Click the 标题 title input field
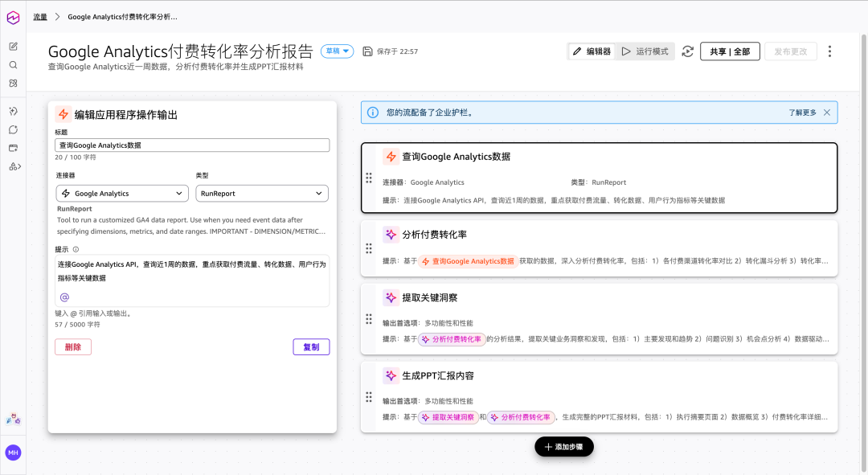This screenshot has width=868, height=475. 192,145
